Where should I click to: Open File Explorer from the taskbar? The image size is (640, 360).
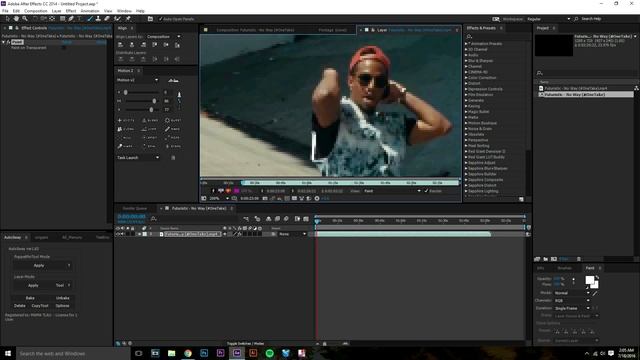point(171,353)
